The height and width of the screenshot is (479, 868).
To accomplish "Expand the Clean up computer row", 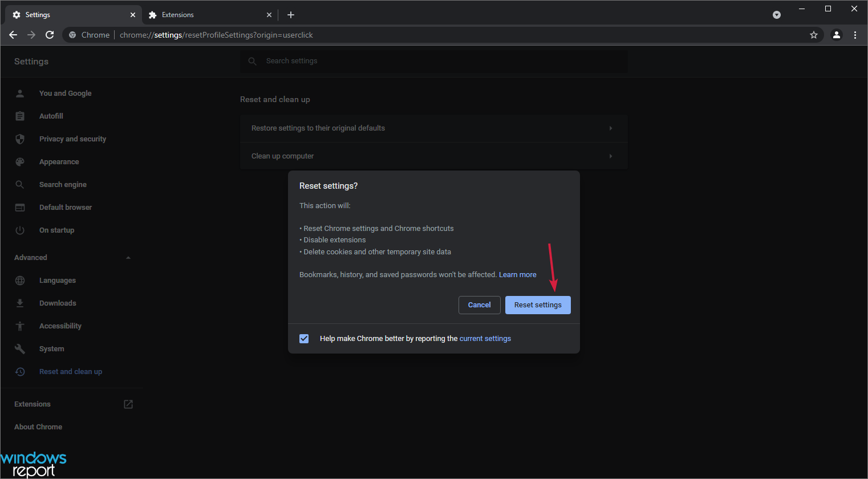I will tap(433, 156).
